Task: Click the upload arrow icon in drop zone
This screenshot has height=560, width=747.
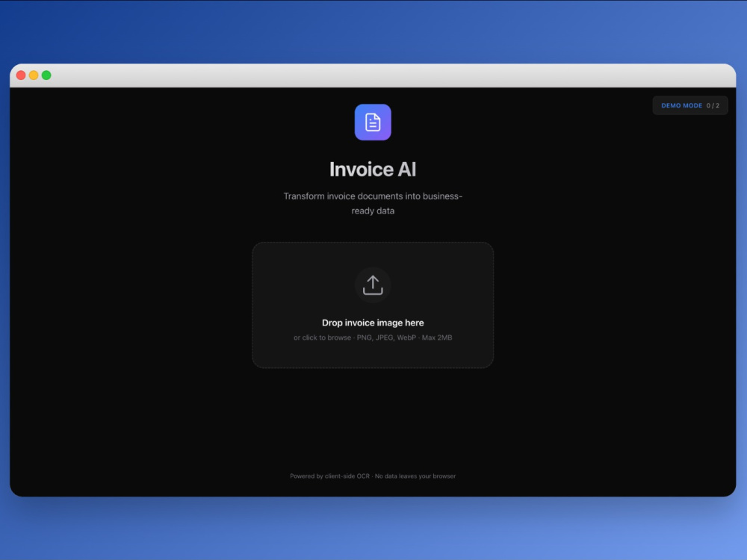Action: pyautogui.click(x=373, y=285)
